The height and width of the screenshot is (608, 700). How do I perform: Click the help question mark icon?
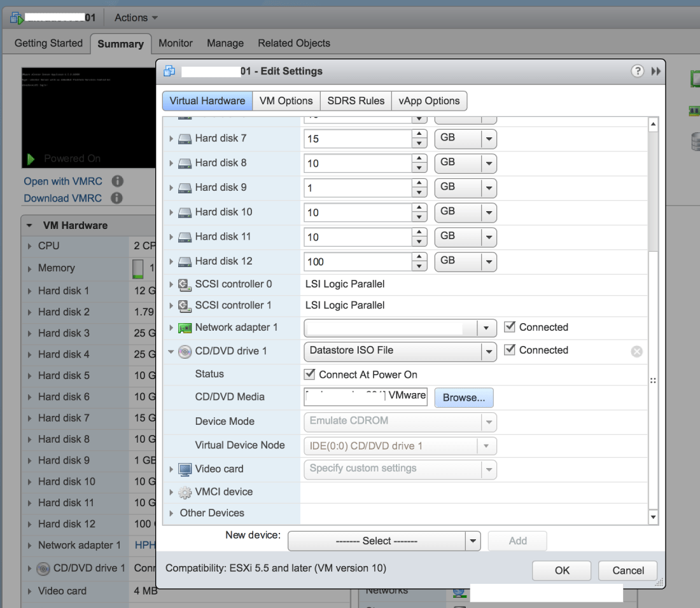pos(637,71)
